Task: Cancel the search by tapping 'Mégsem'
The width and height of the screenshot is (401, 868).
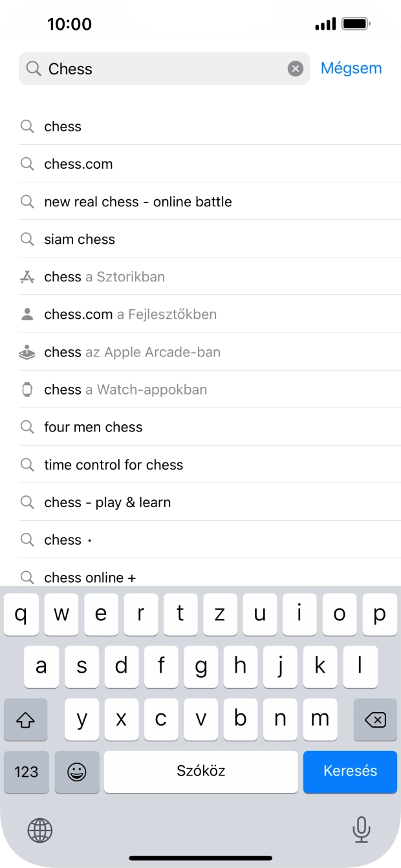Action: [x=351, y=68]
